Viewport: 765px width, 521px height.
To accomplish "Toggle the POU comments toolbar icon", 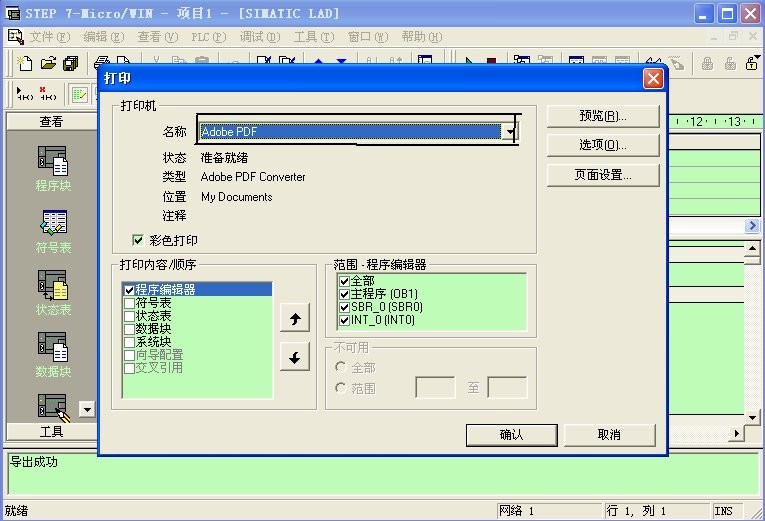I will [79, 94].
